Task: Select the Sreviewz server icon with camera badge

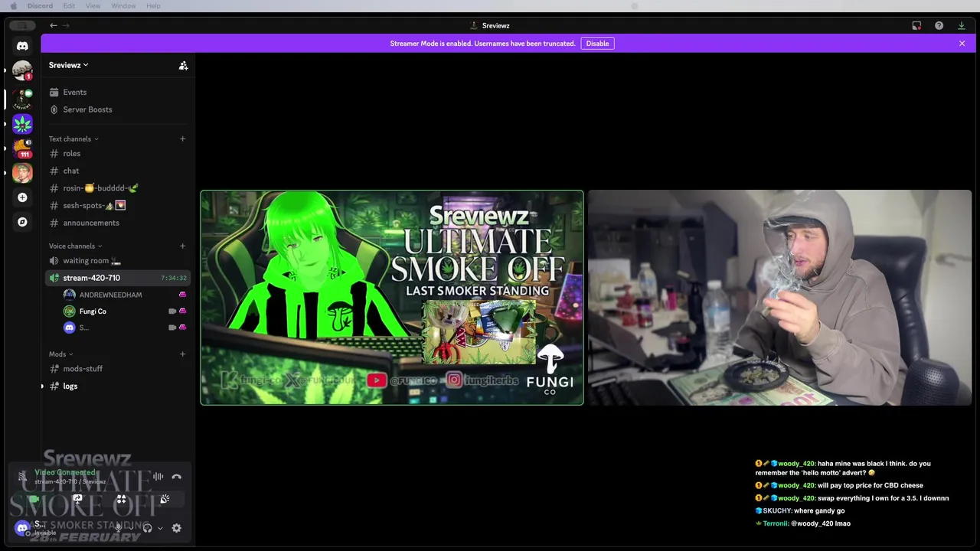Action: pyautogui.click(x=22, y=98)
